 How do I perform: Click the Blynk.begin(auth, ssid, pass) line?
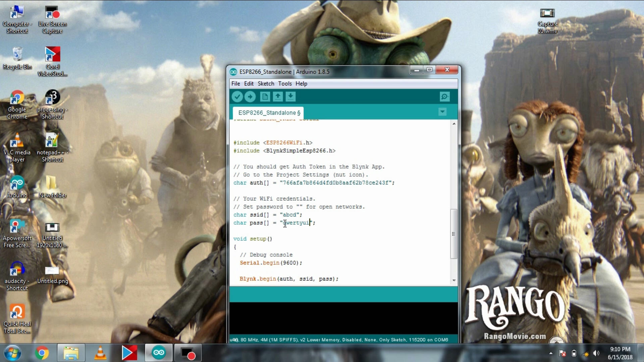point(289,279)
